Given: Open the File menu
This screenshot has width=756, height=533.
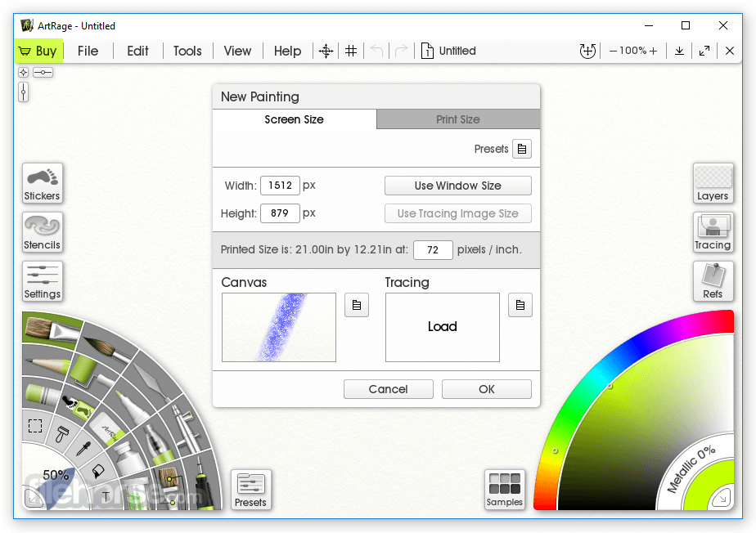Looking at the screenshot, I should [x=88, y=51].
